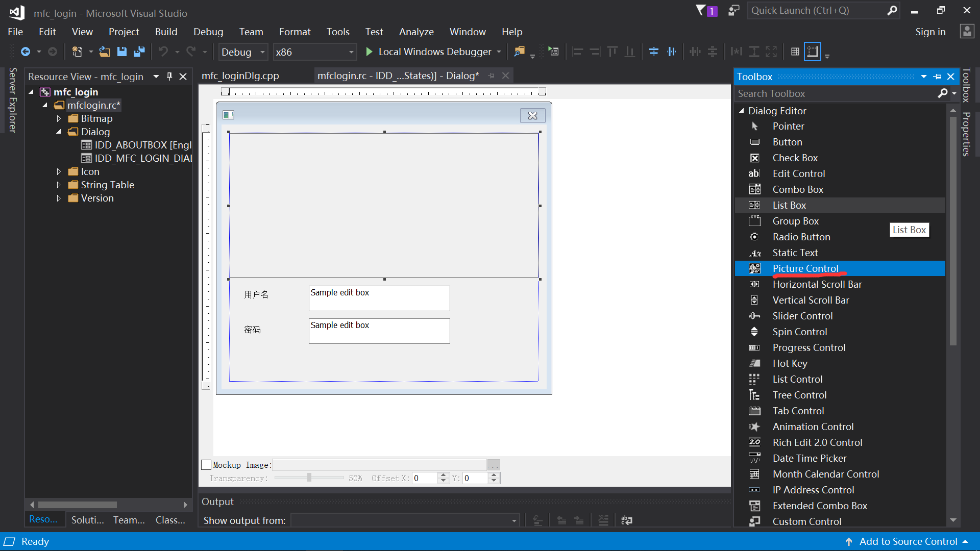
Task: Expand the Bitmap resource folder
Action: click(59, 118)
